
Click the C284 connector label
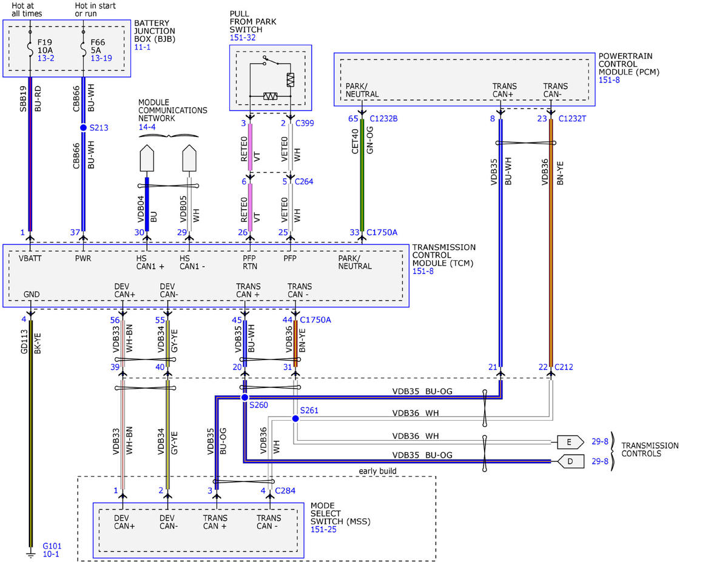285,490
